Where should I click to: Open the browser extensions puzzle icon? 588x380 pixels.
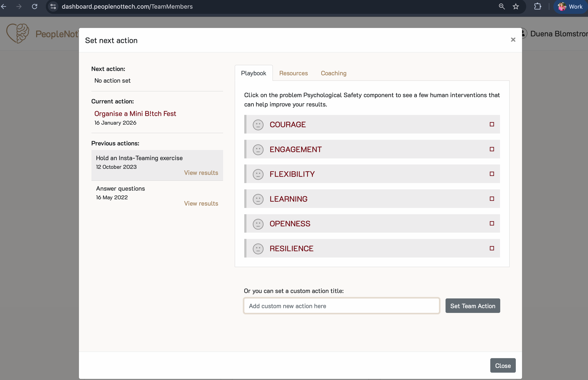click(537, 6)
